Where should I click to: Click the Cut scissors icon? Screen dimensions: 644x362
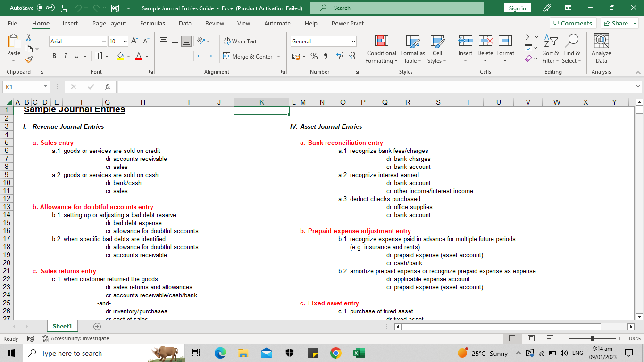29,38
